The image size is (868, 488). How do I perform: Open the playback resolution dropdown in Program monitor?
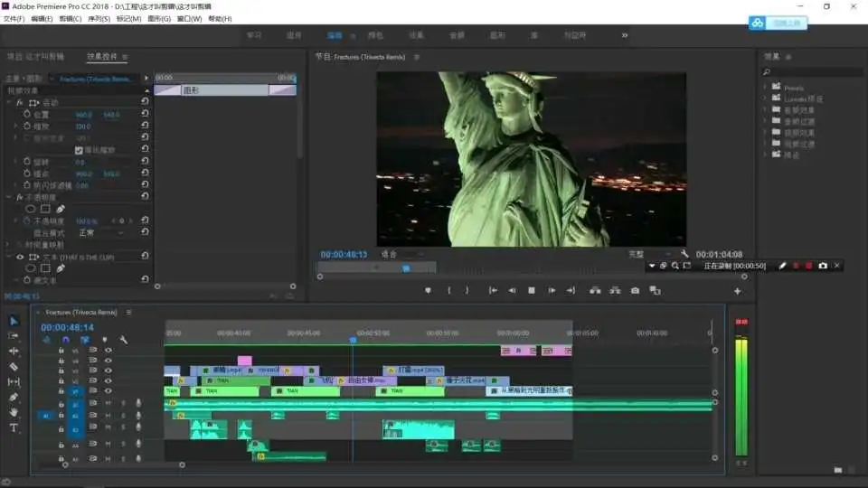[649, 254]
